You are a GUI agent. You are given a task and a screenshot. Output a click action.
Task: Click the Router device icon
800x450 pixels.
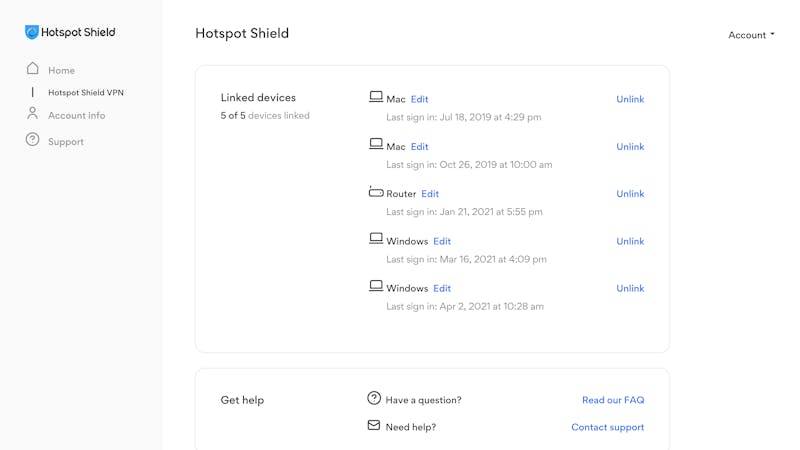pyautogui.click(x=376, y=192)
